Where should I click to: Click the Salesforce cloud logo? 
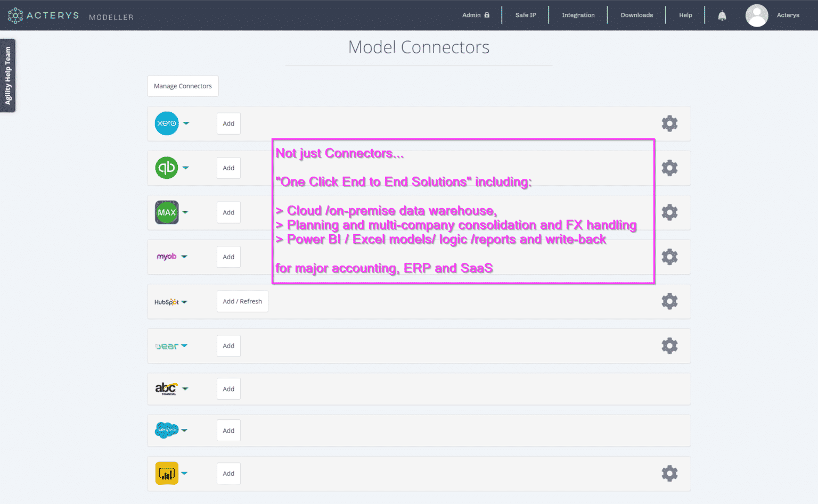point(167,430)
